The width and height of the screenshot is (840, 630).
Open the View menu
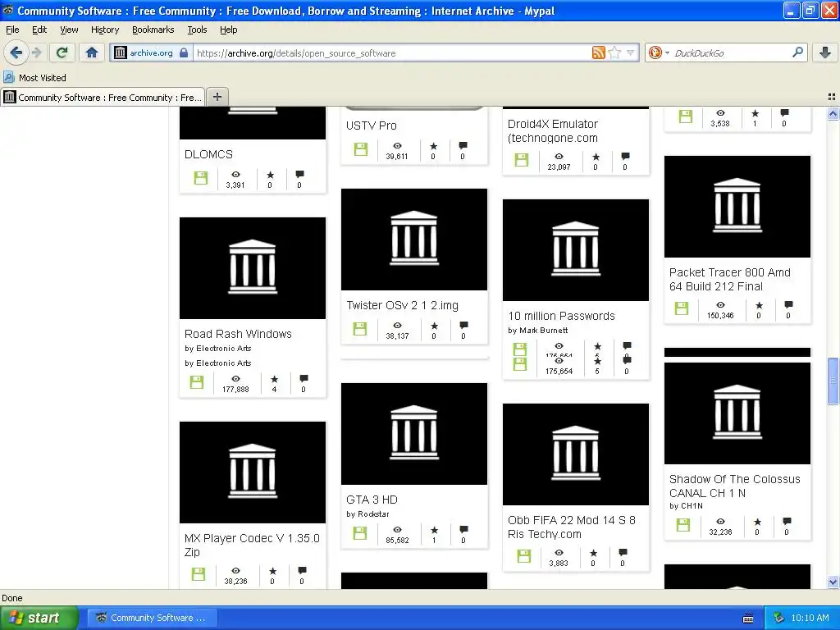click(x=69, y=30)
